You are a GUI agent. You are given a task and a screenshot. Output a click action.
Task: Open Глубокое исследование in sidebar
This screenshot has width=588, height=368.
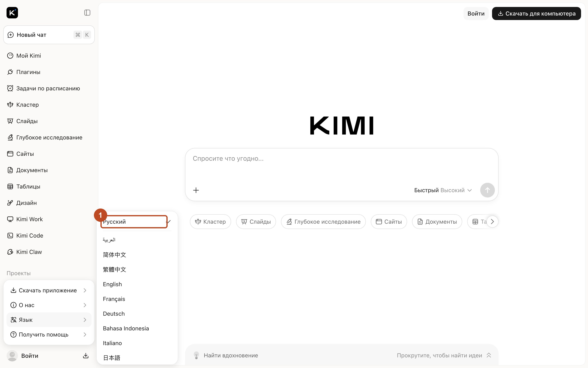49,138
